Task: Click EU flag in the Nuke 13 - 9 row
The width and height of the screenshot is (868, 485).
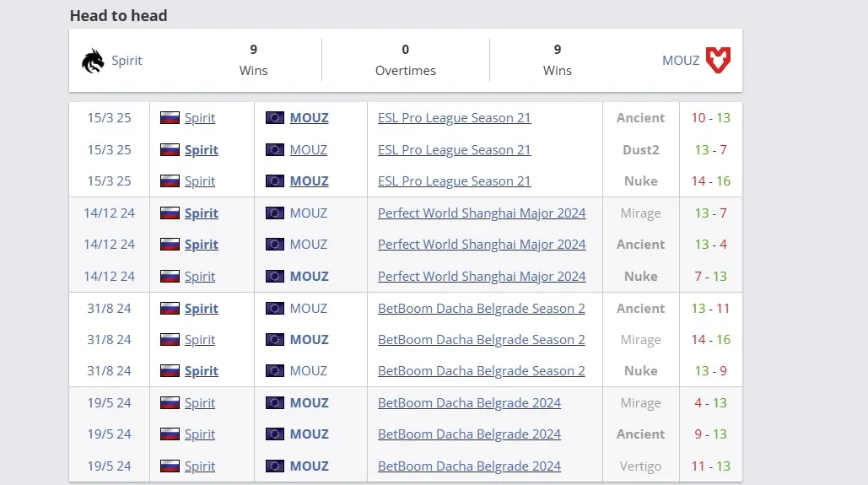Action: click(275, 371)
